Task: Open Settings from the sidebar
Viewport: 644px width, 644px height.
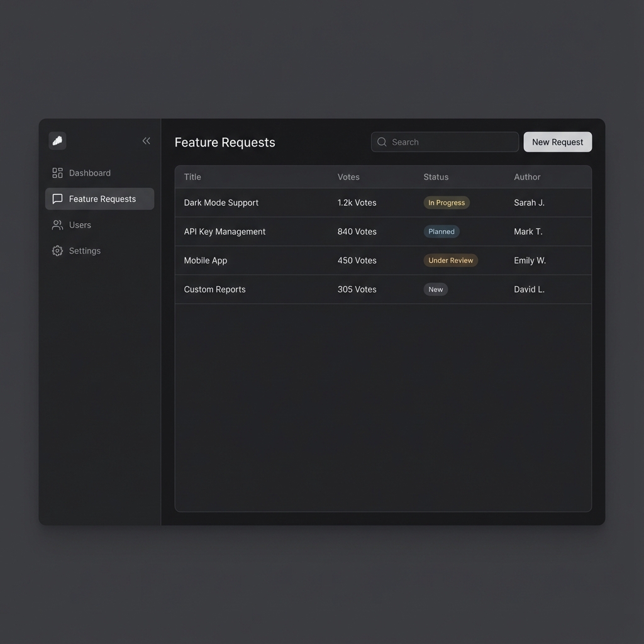Action: coord(85,251)
